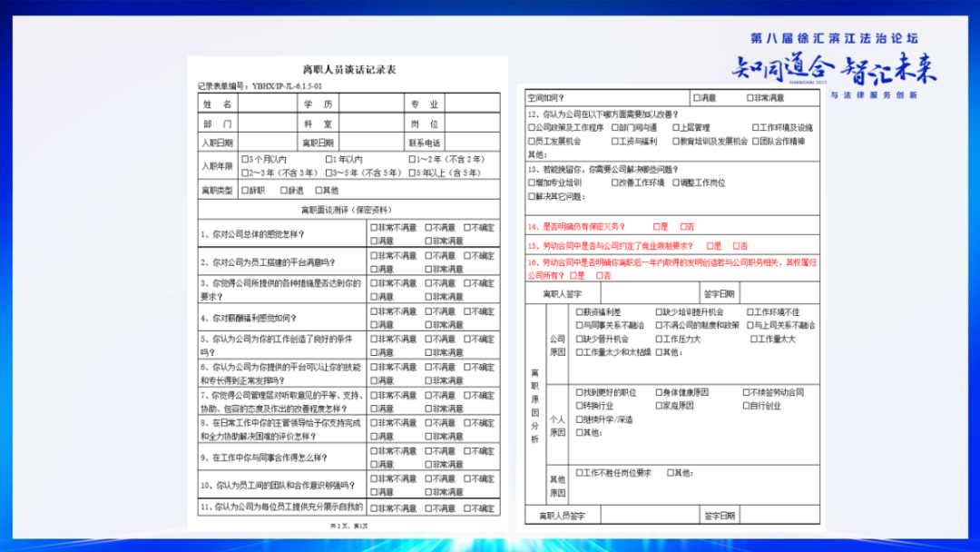Select 继续升学/深造 checkbox
Viewport: 980px width, 552px height.
579,419
